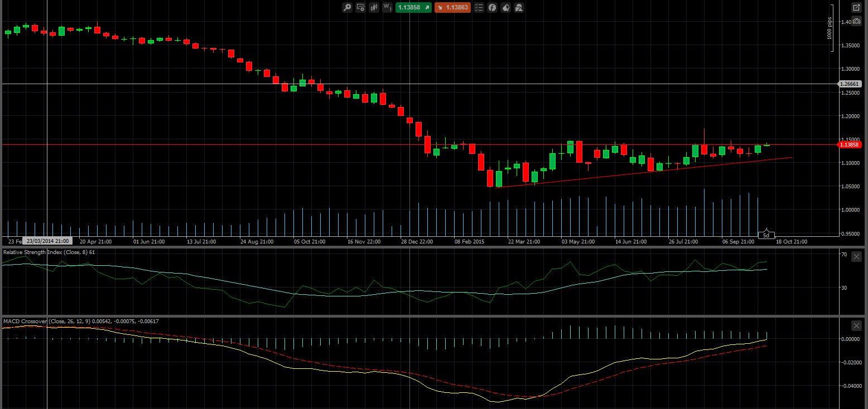Image resolution: width=868 pixels, height=409 pixels.
Task: Click the 05 Oct 21:00 time axis label
Action: [309, 242]
